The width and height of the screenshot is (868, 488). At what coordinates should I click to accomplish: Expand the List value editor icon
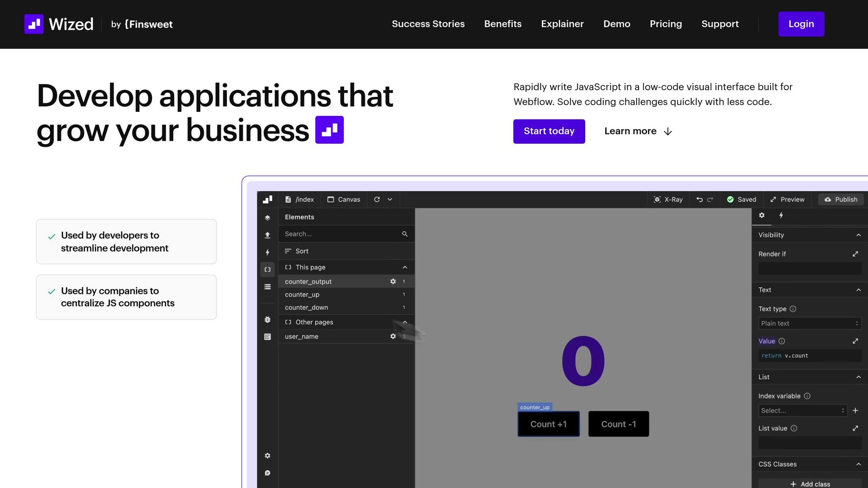855,429
